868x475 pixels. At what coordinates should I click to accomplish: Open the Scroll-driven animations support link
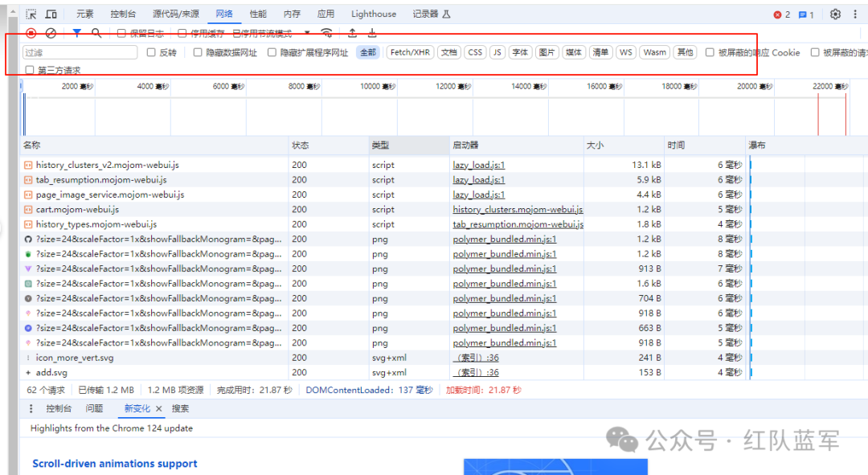coord(114,463)
